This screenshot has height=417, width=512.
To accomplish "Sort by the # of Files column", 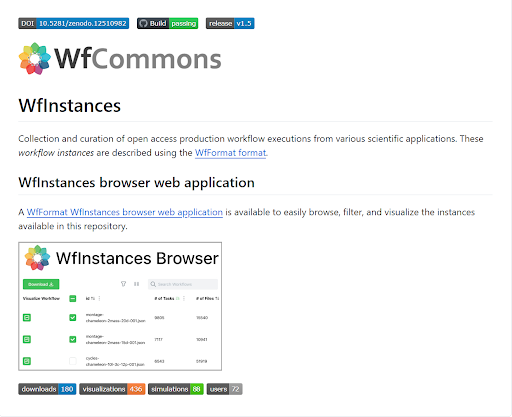I will click(207, 298).
